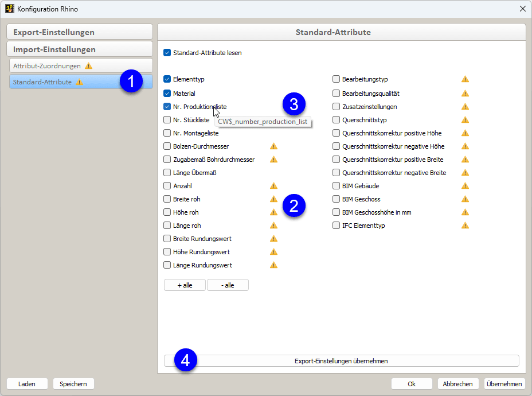Enable the Bearbeitungstyp checkbox

(337, 79)
